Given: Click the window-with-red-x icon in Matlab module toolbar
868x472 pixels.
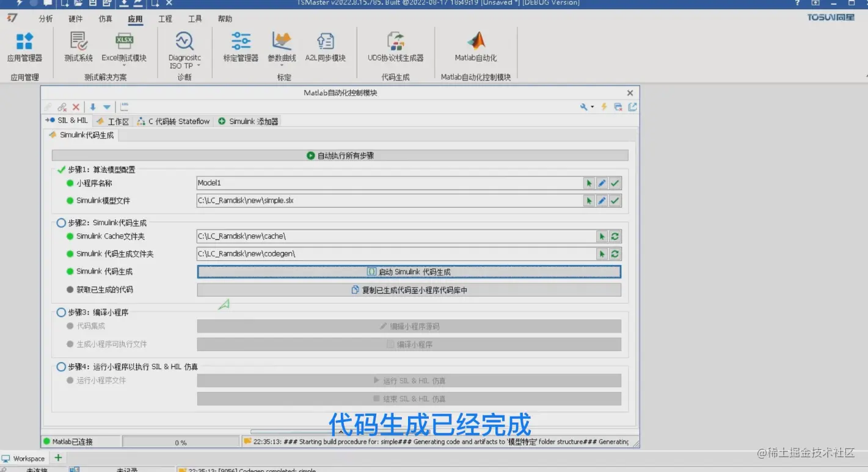Looking at the screenshot, I should (x=618, y=107).
